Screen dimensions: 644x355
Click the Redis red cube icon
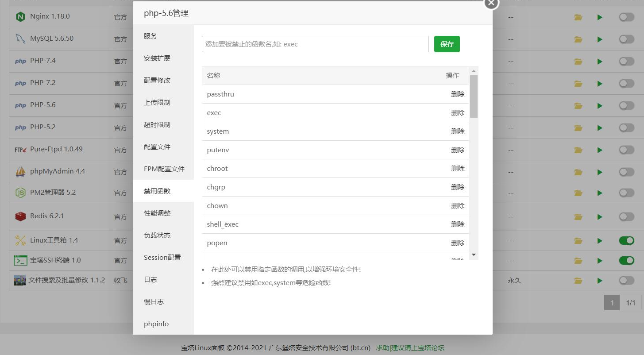coord(20,216)
